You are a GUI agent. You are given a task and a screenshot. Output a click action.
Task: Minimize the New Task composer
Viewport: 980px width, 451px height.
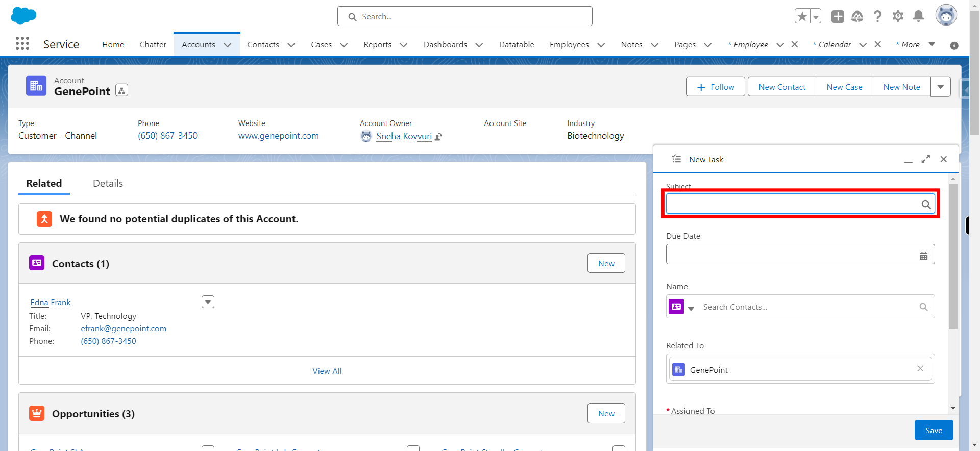(908, 160)
